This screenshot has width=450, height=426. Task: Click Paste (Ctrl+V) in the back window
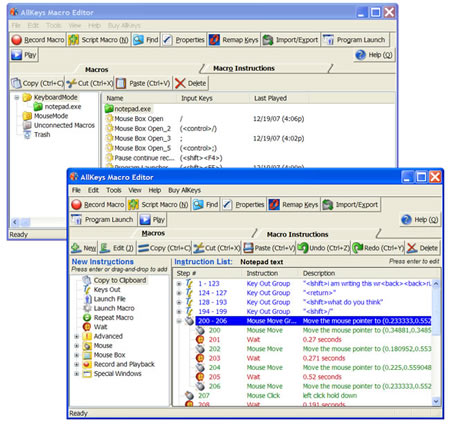[x=144, y=83]
